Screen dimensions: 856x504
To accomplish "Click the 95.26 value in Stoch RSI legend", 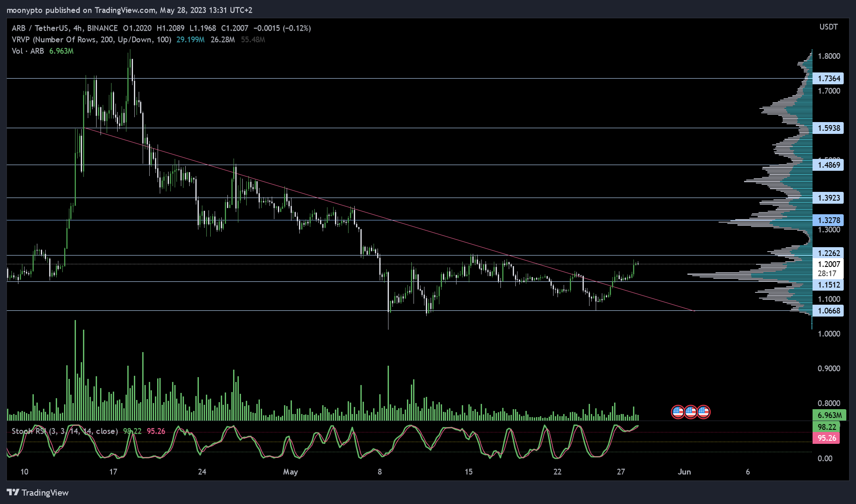I will coord(156,431).
